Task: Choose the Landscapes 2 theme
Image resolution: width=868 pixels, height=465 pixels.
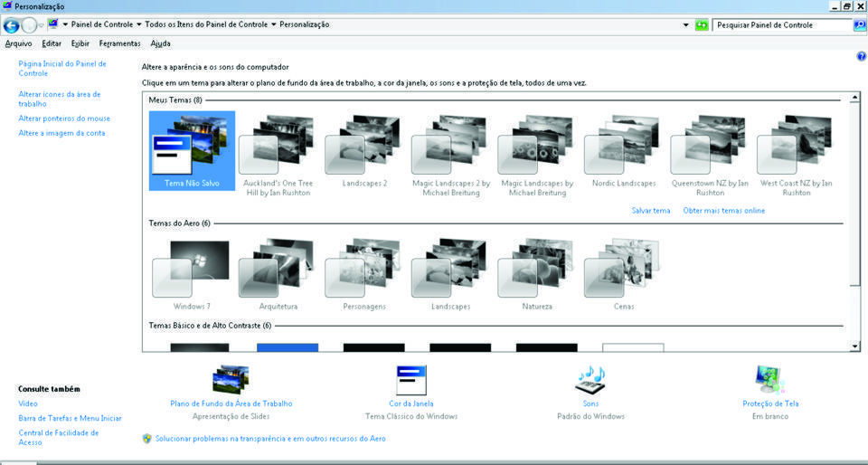Action: click(364, 151)
